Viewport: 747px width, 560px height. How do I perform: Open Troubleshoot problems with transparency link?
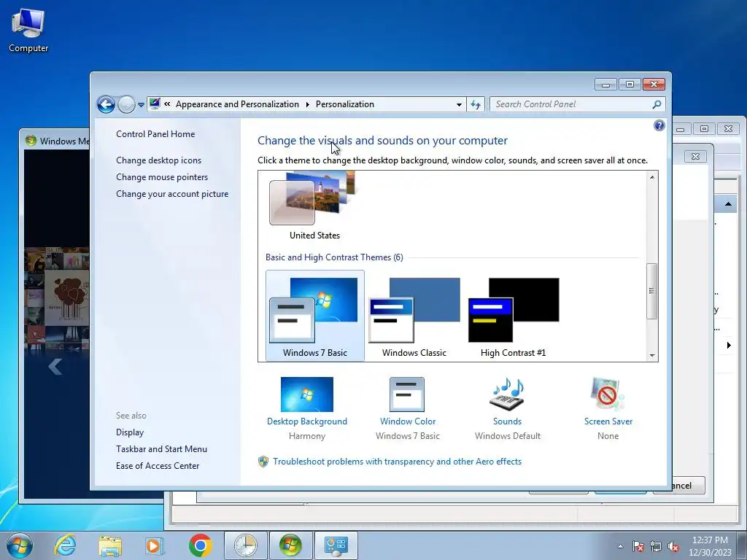(398, 462)
